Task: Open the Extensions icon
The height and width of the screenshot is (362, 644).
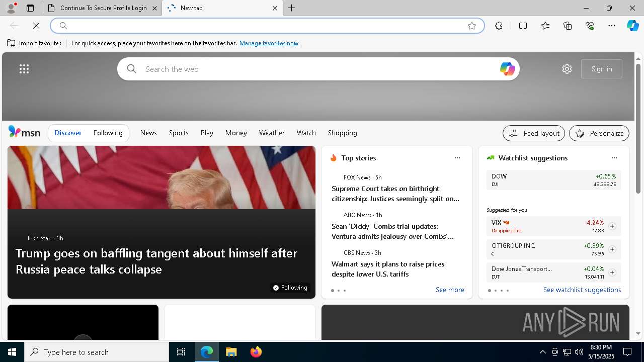Action: [499, 26]
